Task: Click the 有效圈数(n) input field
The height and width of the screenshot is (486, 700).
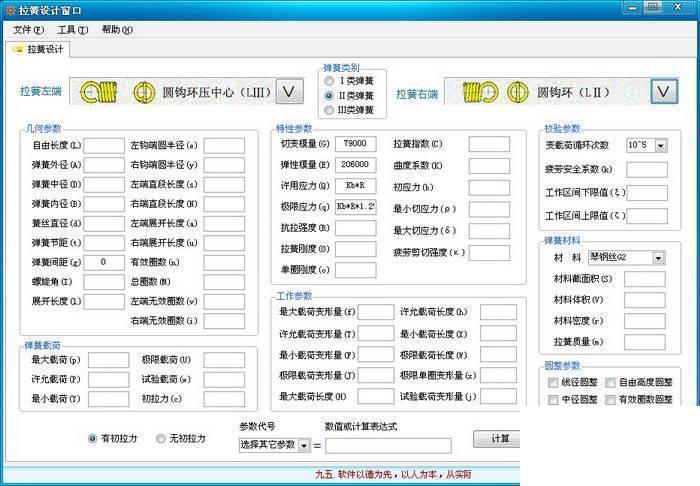Action: (224, 262)
